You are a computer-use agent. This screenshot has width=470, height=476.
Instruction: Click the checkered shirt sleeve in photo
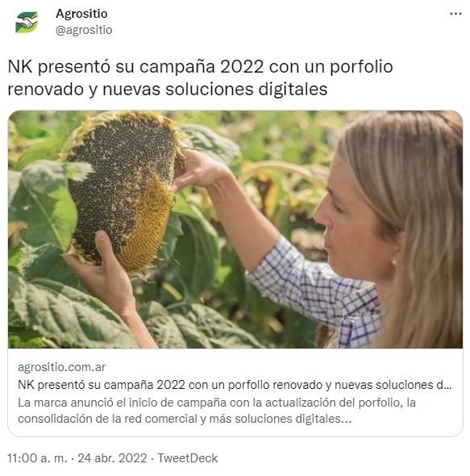[x=306, y=286]
